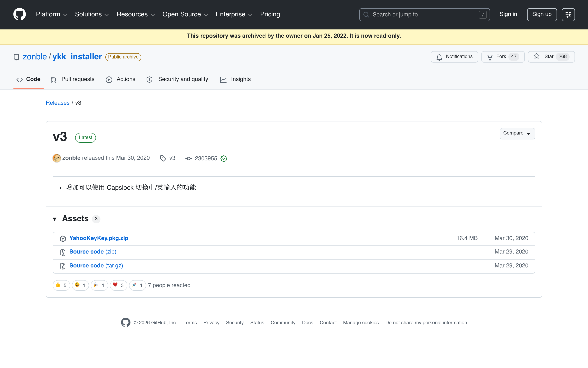The height and width of the screenshot is (368, 588).
Task: Open the Open Source dropdown
Action: (185, 14)
